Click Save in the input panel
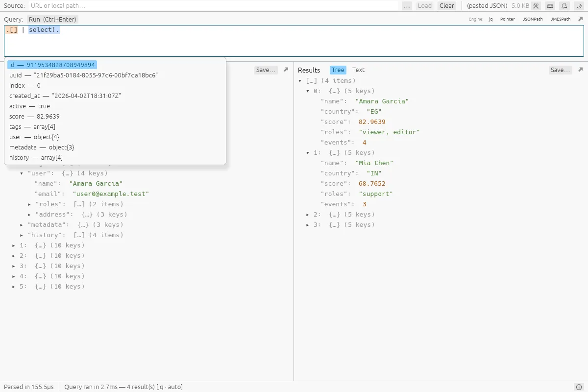Image resolution: width=588 pixels, height=392 pixels. click(x=266, y=70)
